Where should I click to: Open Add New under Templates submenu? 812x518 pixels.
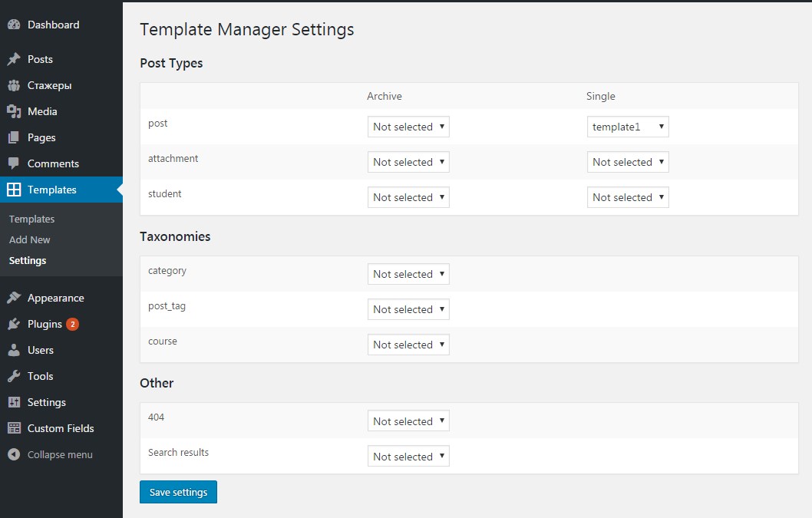tap(30, 239)
